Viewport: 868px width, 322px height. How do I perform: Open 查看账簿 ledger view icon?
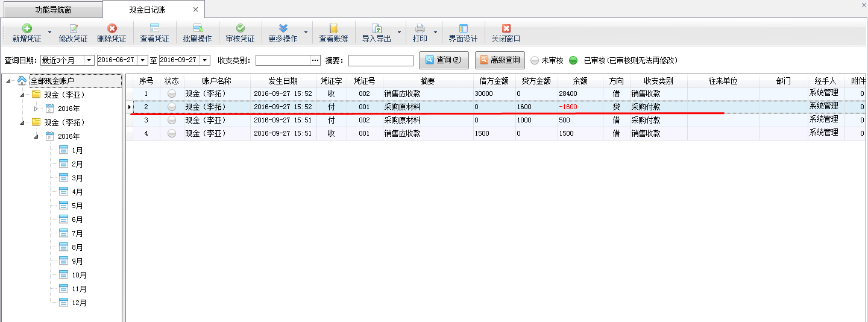click(333, 28)
